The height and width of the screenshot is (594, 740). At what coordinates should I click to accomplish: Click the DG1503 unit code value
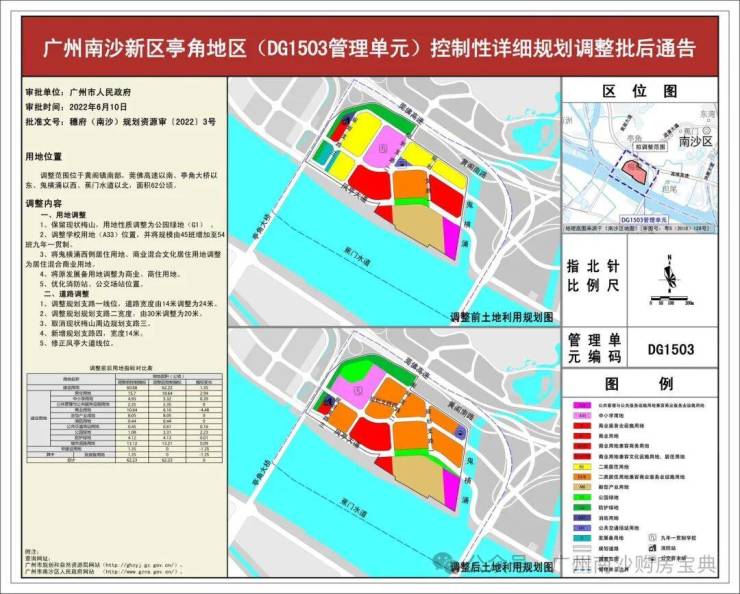click(671, 349)
